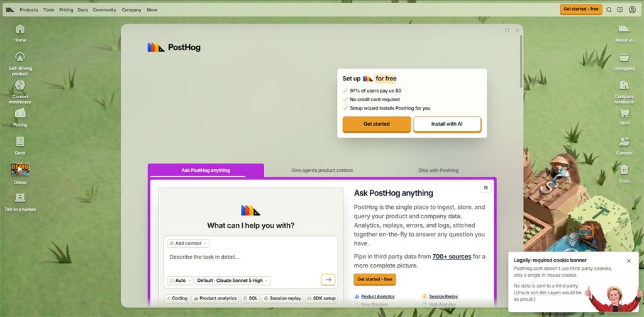Image resolution: width=644 pixels, height=317 pixels.
Task: Click the 'Legally-required cookie banner' title
Action: click(x=550, y=260)
